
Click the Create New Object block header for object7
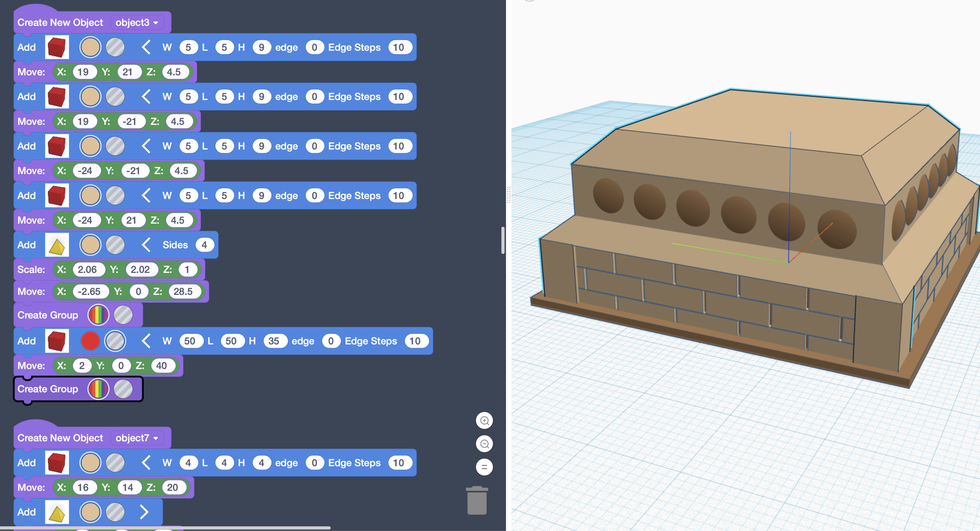point(60,437)
